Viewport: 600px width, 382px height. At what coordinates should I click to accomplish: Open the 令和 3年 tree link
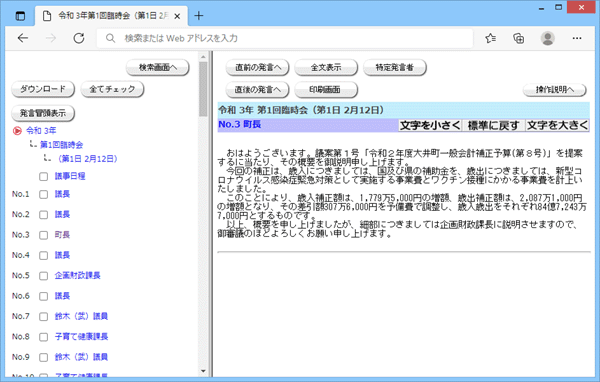click(x=41, y=131)
